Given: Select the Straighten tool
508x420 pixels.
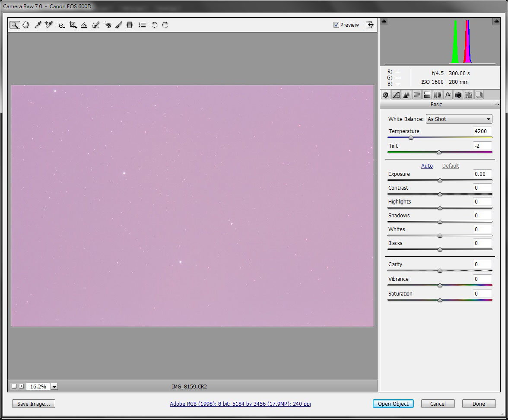Looking at the screenshot, I should click(84, 25).
